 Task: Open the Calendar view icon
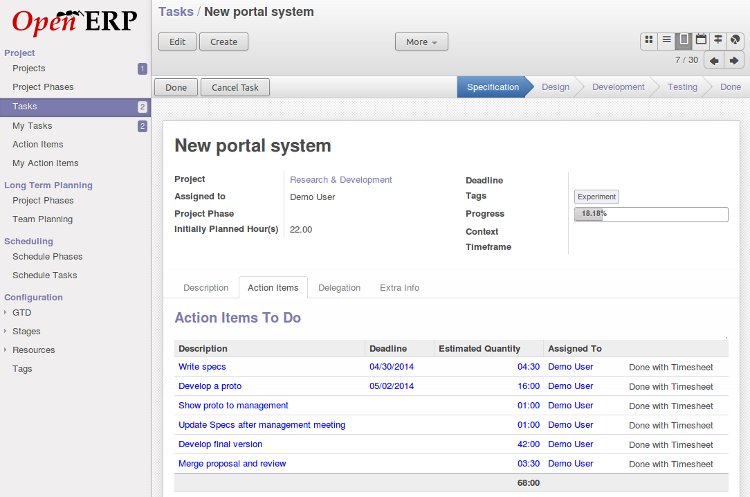[701, 40]
